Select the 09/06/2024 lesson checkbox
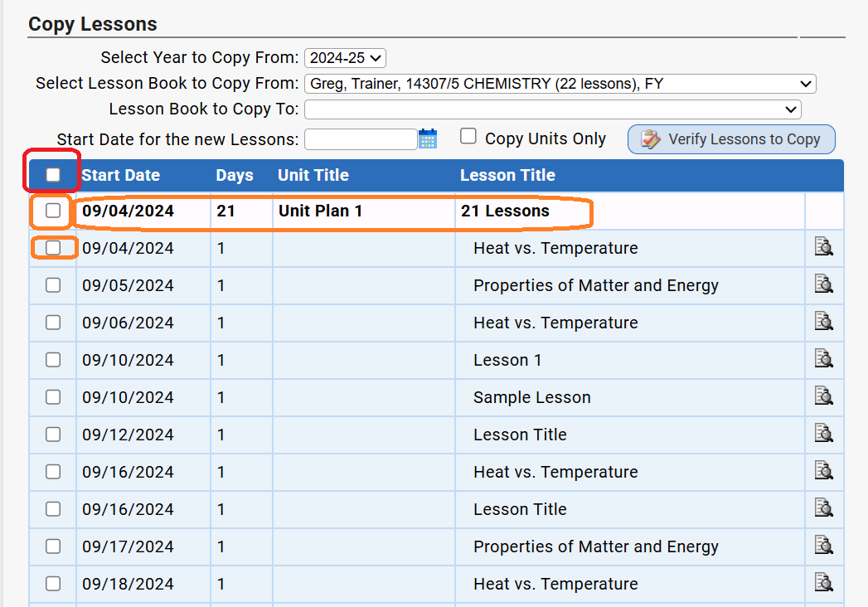868x607 pixels. point(53,323)
